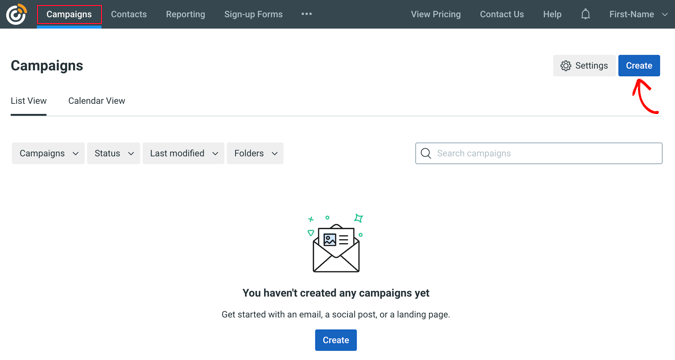Click the blue Create button at top right
Screen dimensions: 675x360
[x=639, y=65]
